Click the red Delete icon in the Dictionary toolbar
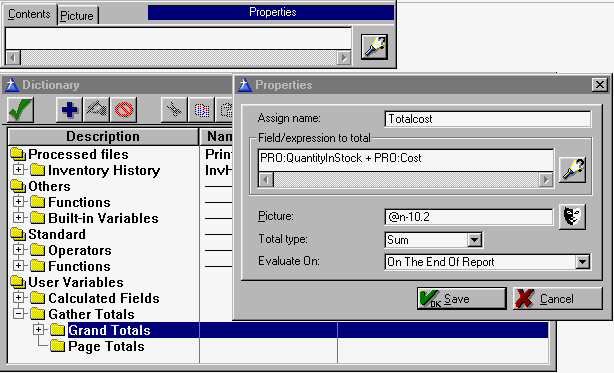The height and width of the screenshot is (373, 614). [x=123, y=110]
